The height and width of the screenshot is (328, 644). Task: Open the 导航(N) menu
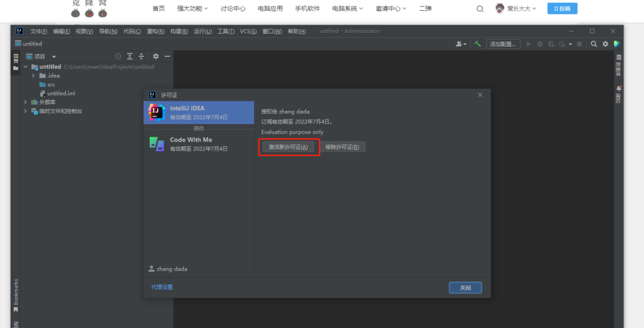coord(108,31)
